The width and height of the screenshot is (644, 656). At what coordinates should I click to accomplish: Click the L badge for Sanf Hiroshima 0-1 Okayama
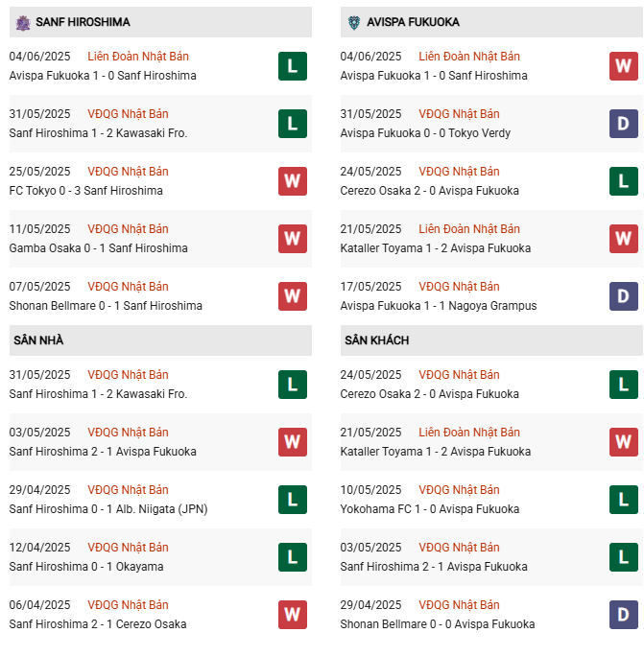pos(293,557)
